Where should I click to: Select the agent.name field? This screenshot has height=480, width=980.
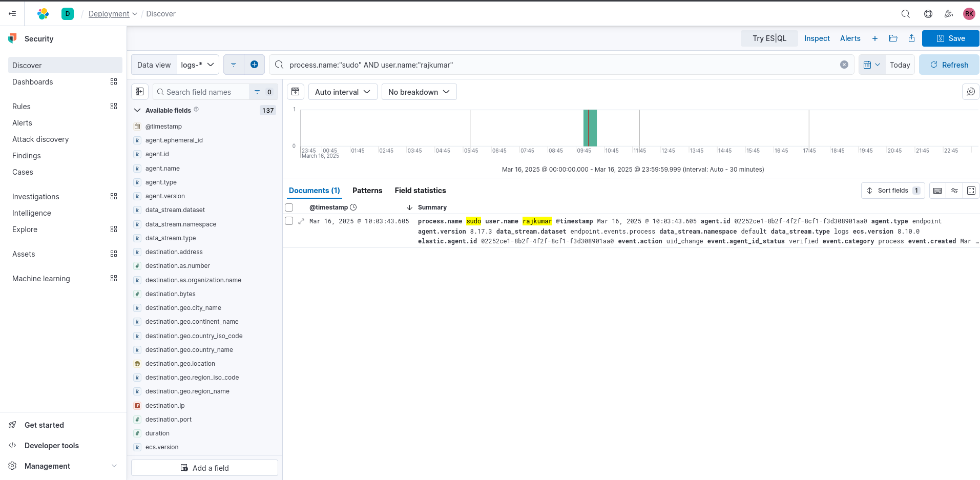[x=162, y=169]
